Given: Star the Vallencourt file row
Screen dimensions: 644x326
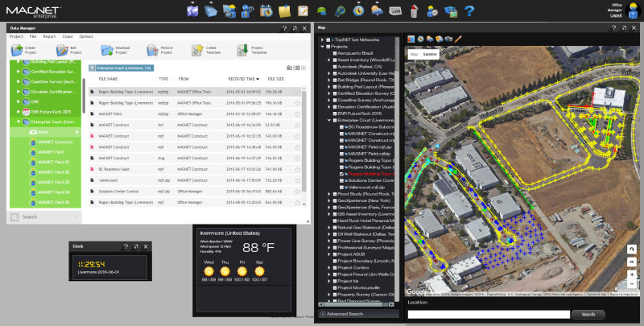Looking at the screenshot, I should (x=297, y=181).
